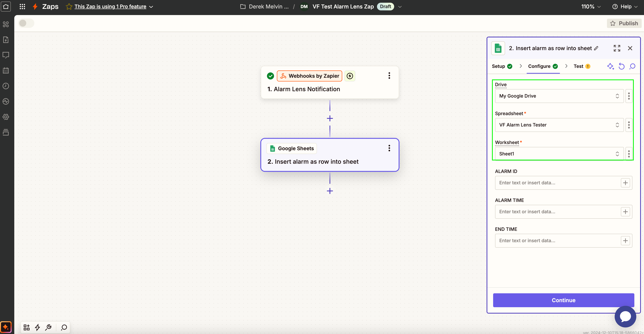The width and height of the screenshot is (644, 334).
Task: Open the Spreadsheet dropdown
Action: coord(559,125)
